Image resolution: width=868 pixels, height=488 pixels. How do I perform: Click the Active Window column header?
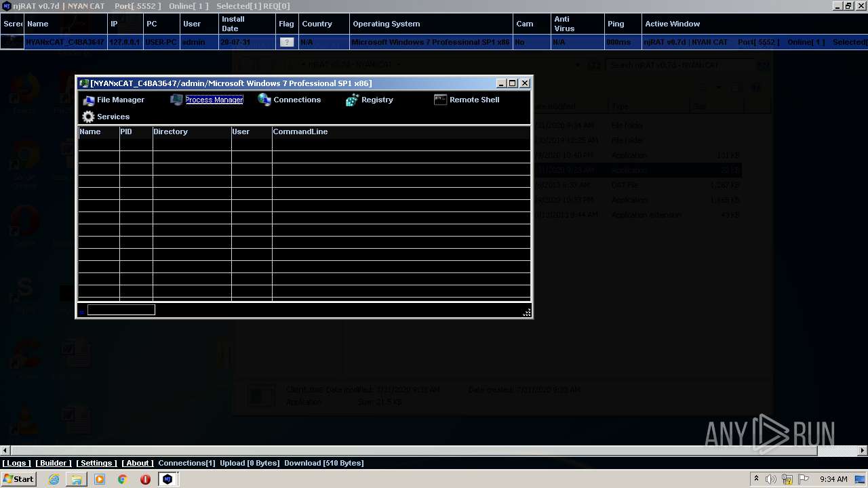[754, 24]
